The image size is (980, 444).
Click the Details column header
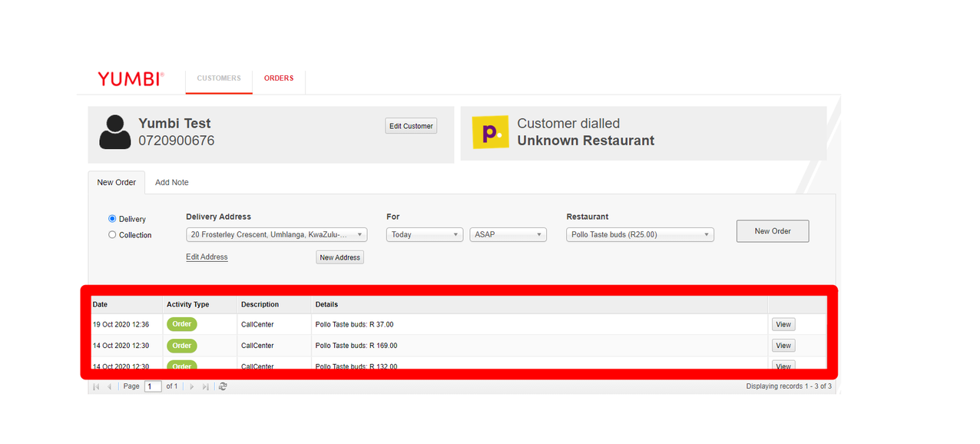[541, 305]
